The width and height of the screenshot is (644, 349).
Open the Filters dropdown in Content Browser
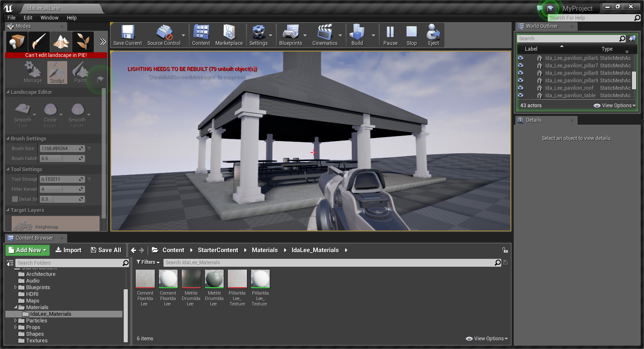(148, 262)
